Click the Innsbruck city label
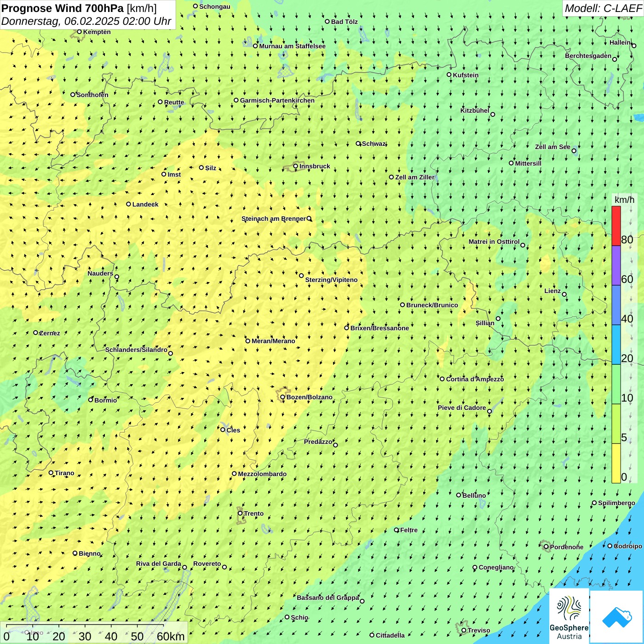644x644 pixels. [x=315, y=166]
